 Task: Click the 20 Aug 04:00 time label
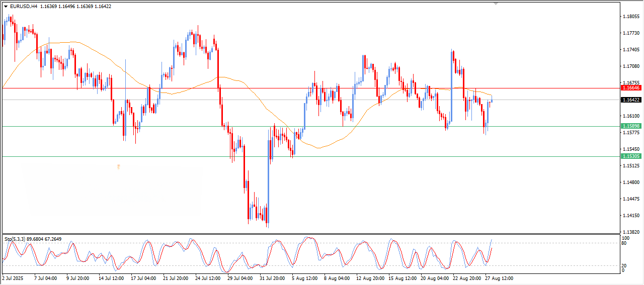(x=434, y=278)
